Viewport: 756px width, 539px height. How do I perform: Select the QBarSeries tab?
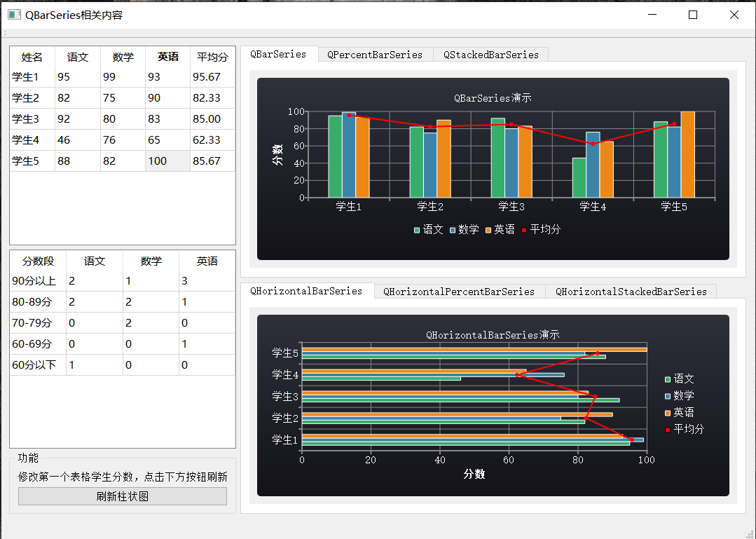click(x=279, y=53)
